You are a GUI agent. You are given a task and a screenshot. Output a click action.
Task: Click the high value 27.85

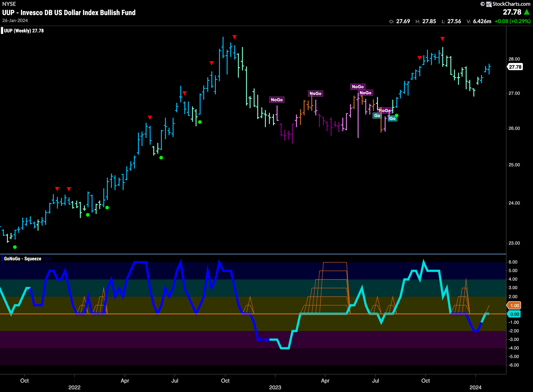(429, 21)
